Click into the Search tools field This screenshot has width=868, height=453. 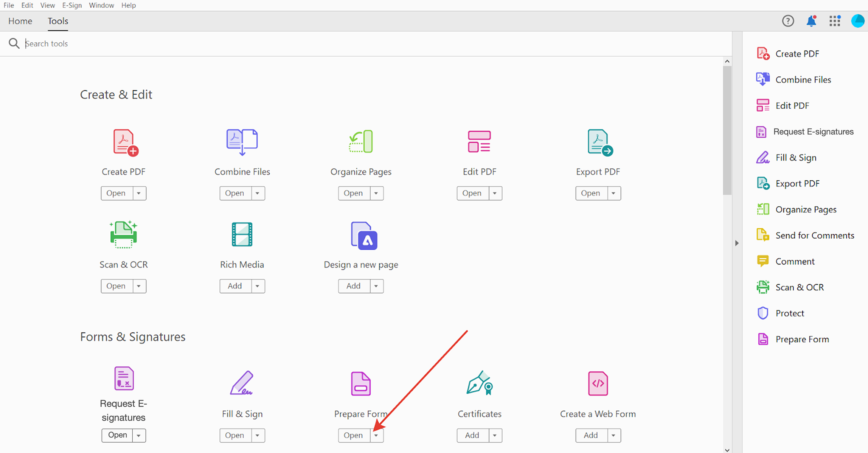202,44
